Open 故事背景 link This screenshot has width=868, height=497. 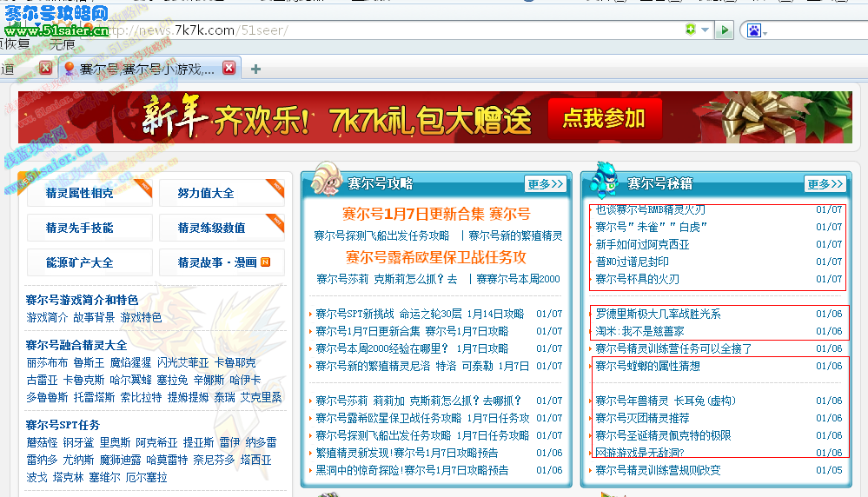pyautogui.click(x=94, y=318)
